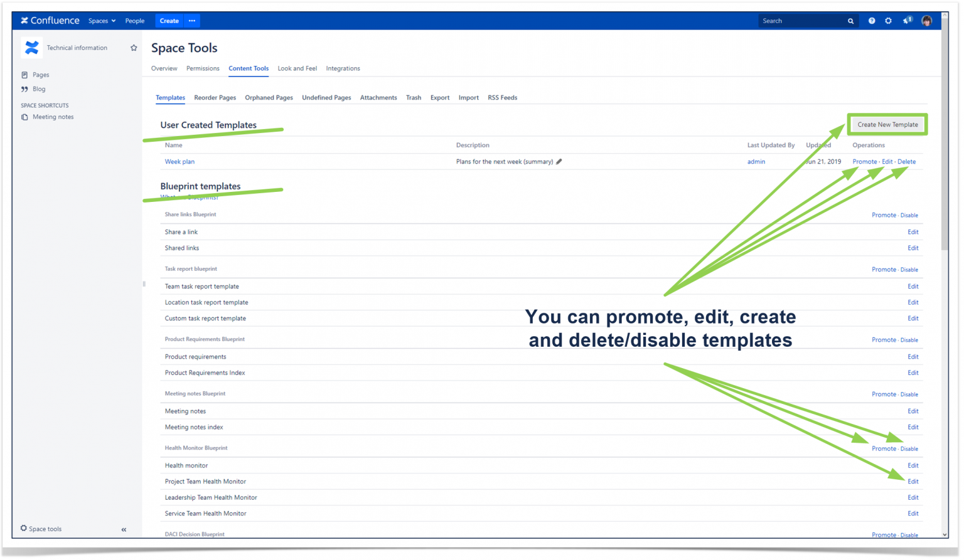Image resolution: width=964 pixels, height=560 pixels.
Task: Open notifications via the bell icon
Action: tap(906, 20)
